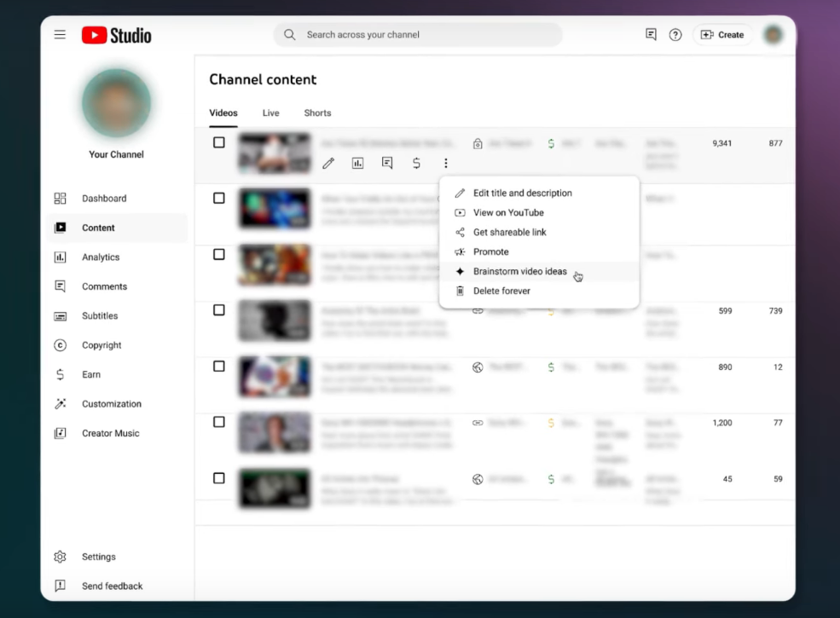840x618 pixels.
Task: Open comments icon on first video row
Action: (387, 164)
